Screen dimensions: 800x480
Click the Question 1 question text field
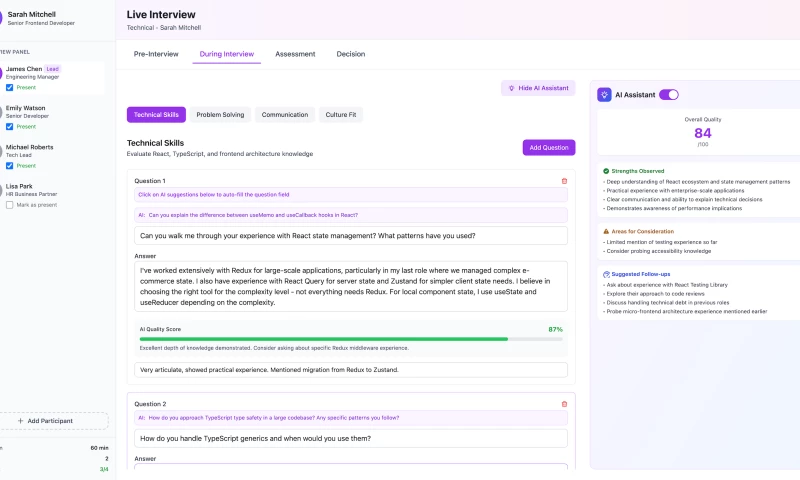pyautogui.click(x=351, y=236)
